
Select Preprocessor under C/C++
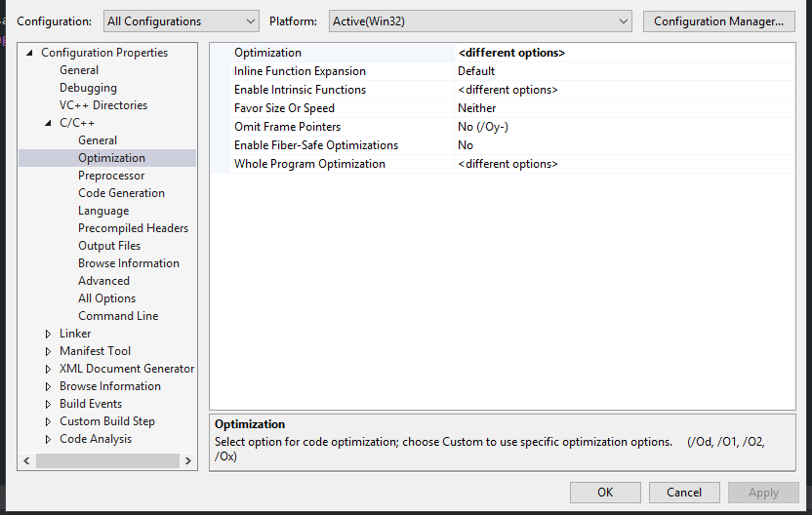point(111,176)
